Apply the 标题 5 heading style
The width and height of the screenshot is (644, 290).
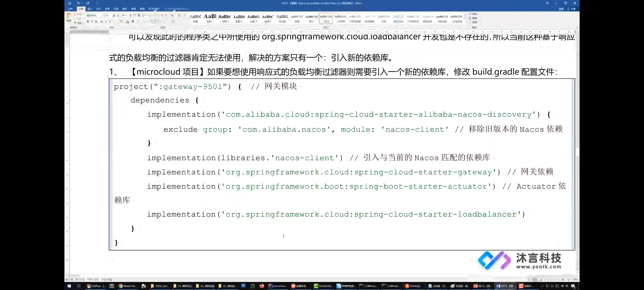coord(268,18)
